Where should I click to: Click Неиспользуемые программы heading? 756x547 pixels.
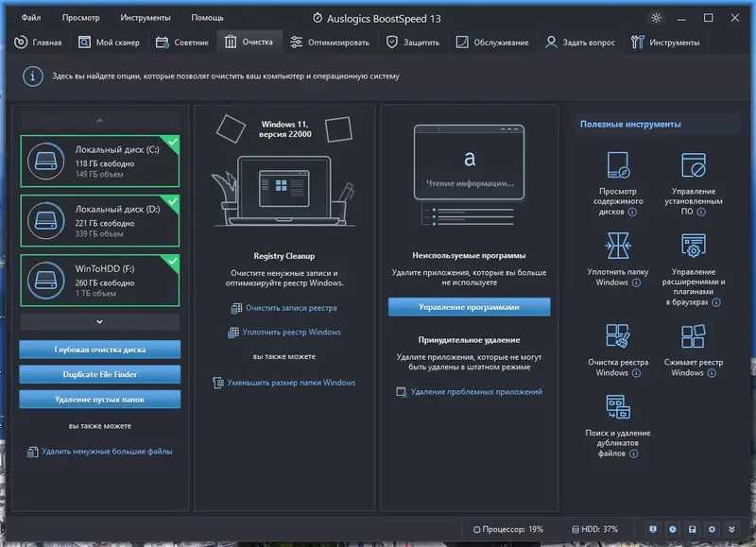coord(469,255)
